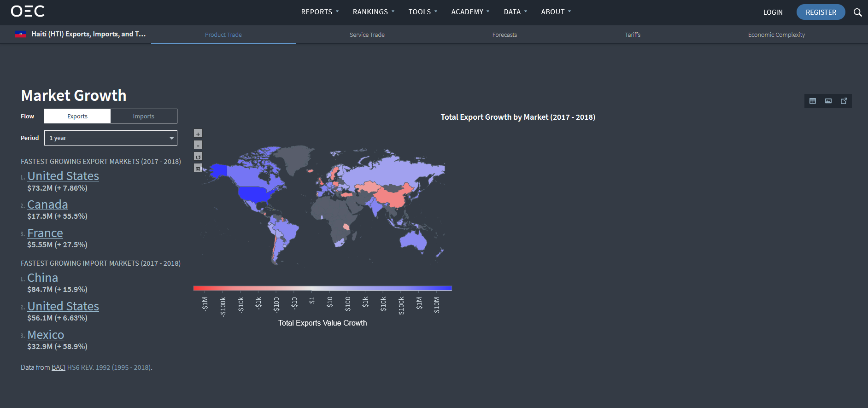This screenshot has width=868, height=408.
Task: Click the save image icon
Action: click(828, 101)
